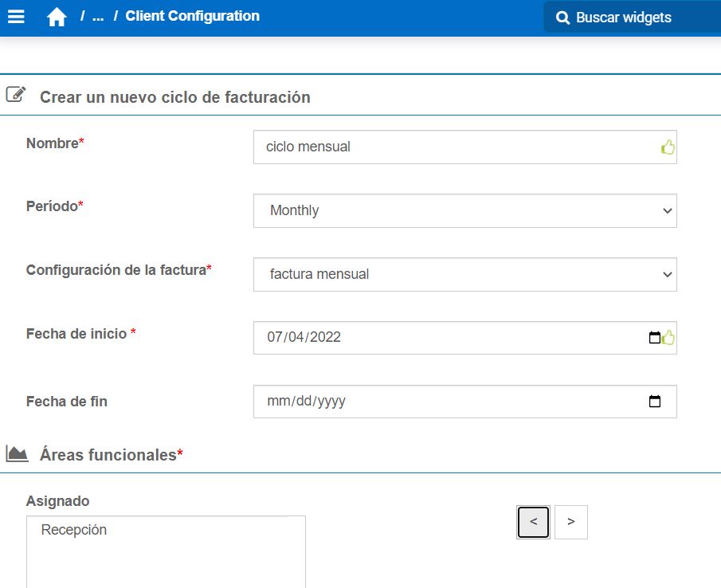Click the magnifier icon in the widget search

tap(563, 16)
